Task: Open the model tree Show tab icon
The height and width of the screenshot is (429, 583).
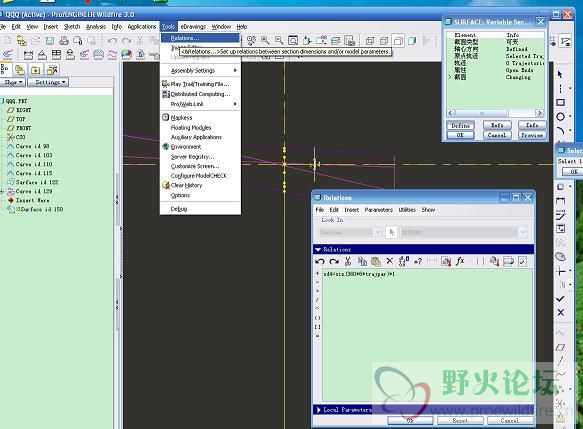Action: pyautogui.click(x=4, y=69)
